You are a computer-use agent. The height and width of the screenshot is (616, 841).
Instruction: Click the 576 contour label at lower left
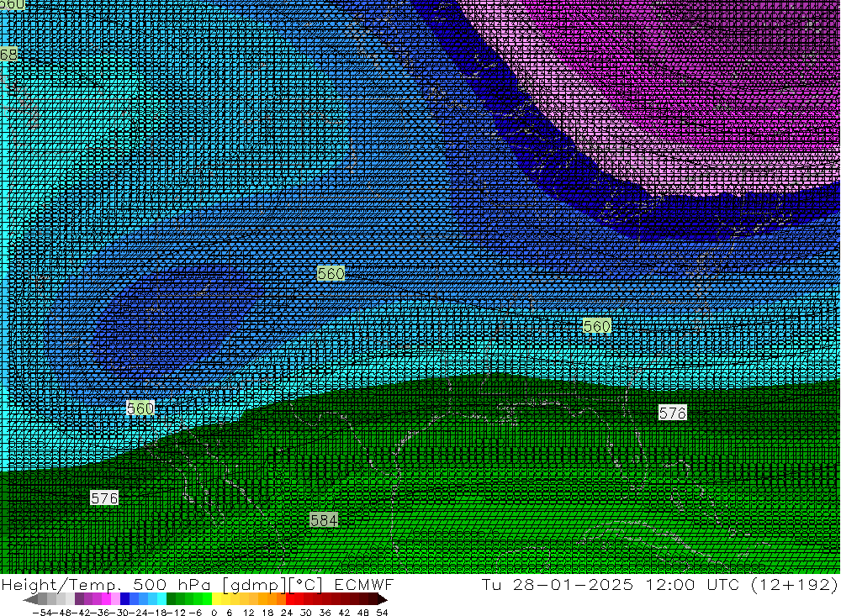point(104,498)
